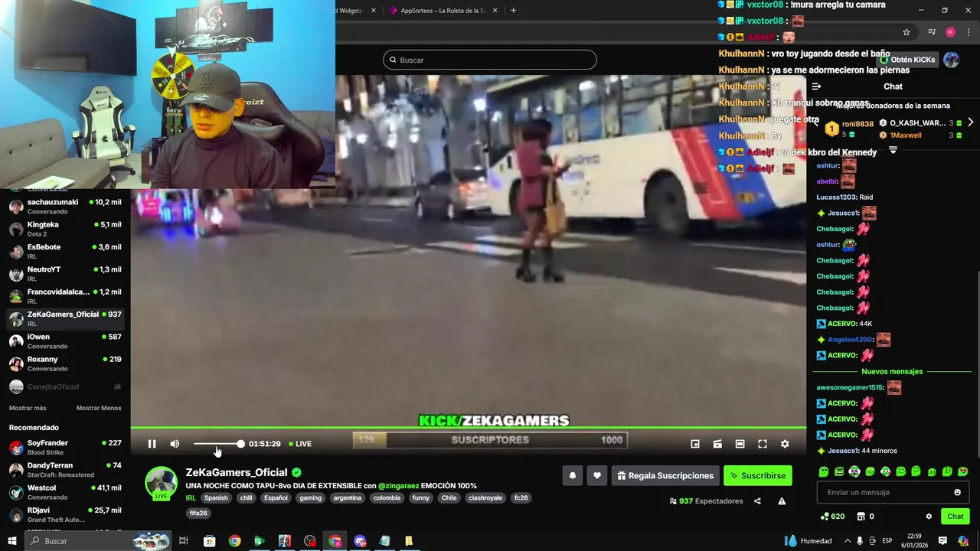Open EsBebote channel in sidebar
This screenshot has width=980, height=551.
click(x=65, y=251)
